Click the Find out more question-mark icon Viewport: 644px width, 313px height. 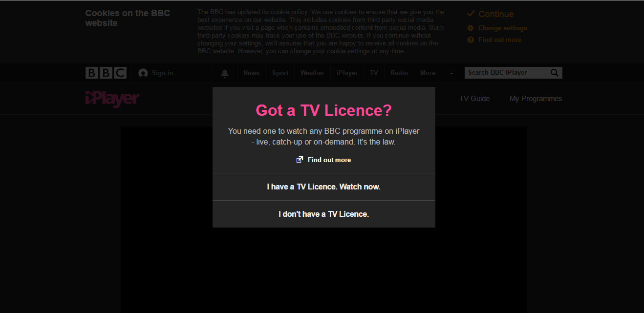click(471, 40)
